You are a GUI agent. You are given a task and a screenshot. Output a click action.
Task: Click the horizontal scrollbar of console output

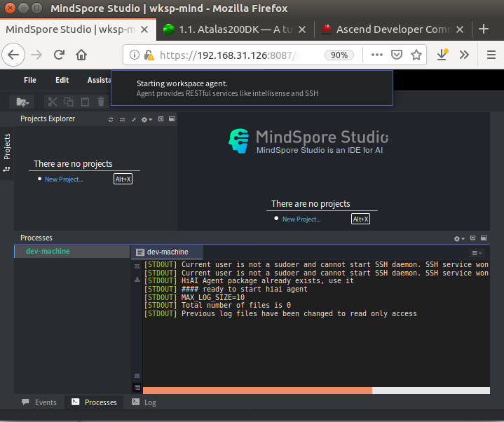(x=257, y=390)
